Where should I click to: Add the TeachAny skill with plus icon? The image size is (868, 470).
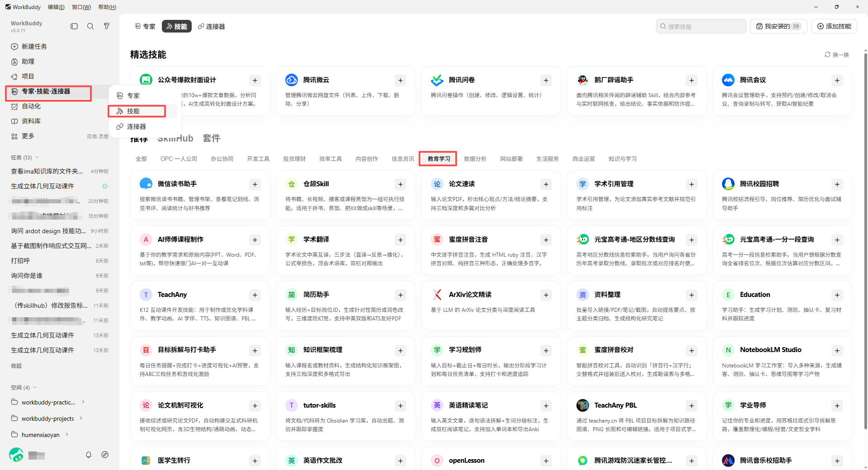pyautogui.click(x=255, y=295)
